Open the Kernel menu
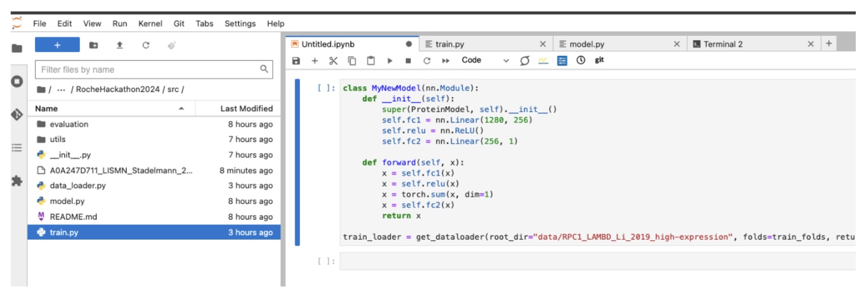 [x=150, y=24]
